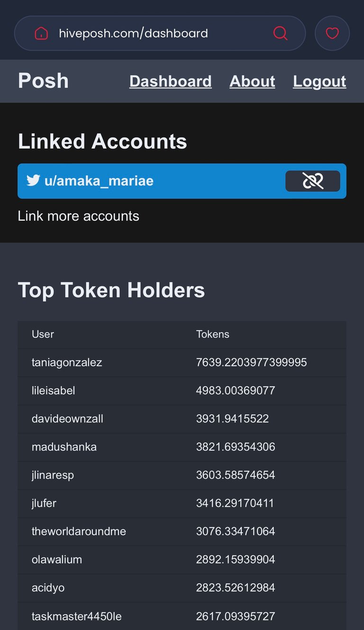Click the Tokens column header
This screenshot has width=364, height=630.
(x=213, y=334)
